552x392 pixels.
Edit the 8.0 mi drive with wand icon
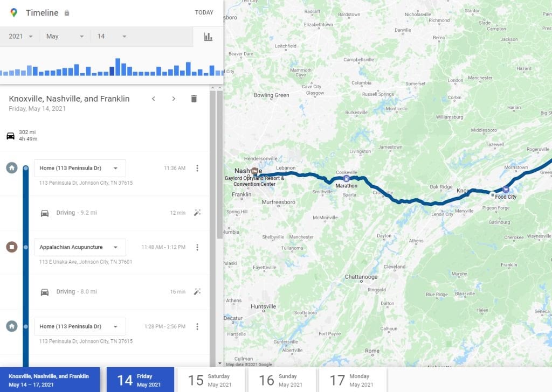(x=197, y=291)
